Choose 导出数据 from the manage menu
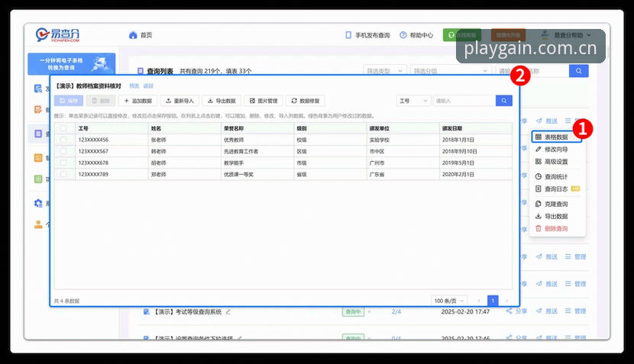 (556, 216)
